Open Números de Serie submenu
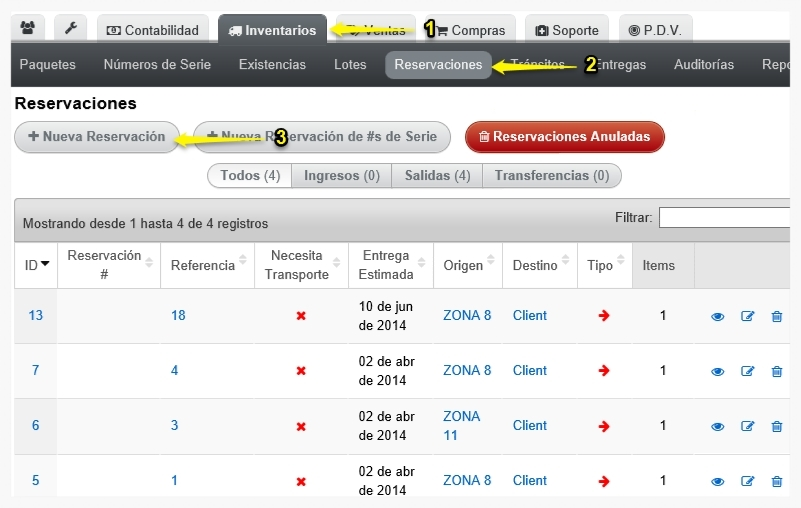This screenshot has height=508, width=801. coord(157,64)
